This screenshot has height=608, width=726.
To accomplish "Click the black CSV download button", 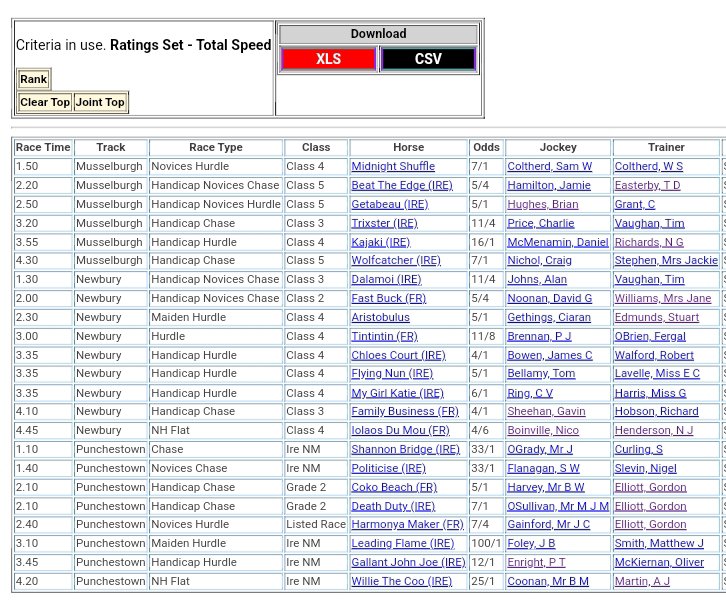I will tap(428, 59).
